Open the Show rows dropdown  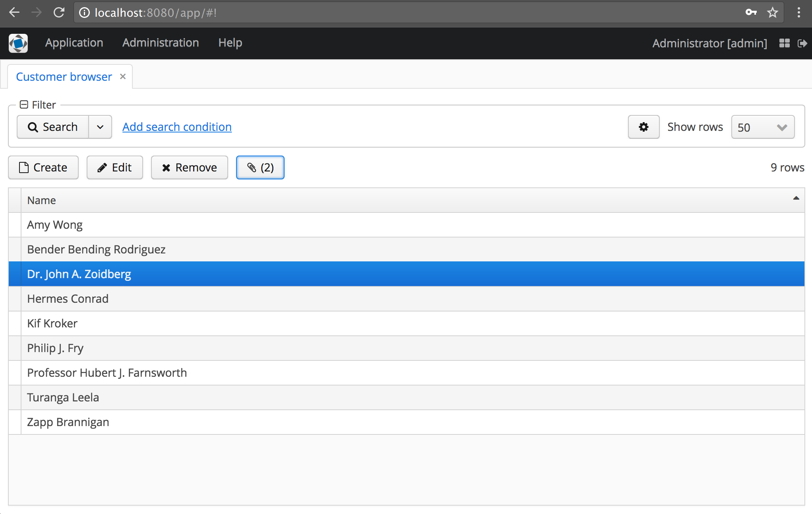pos(763,127)
